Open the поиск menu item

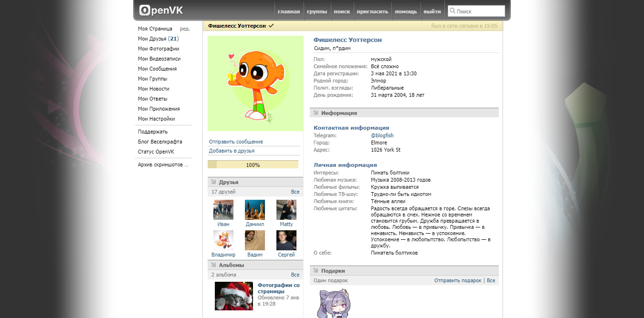point(342,11)
